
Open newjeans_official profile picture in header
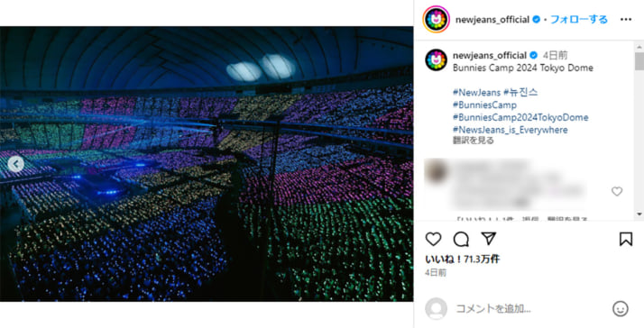[x=437, y=19]
